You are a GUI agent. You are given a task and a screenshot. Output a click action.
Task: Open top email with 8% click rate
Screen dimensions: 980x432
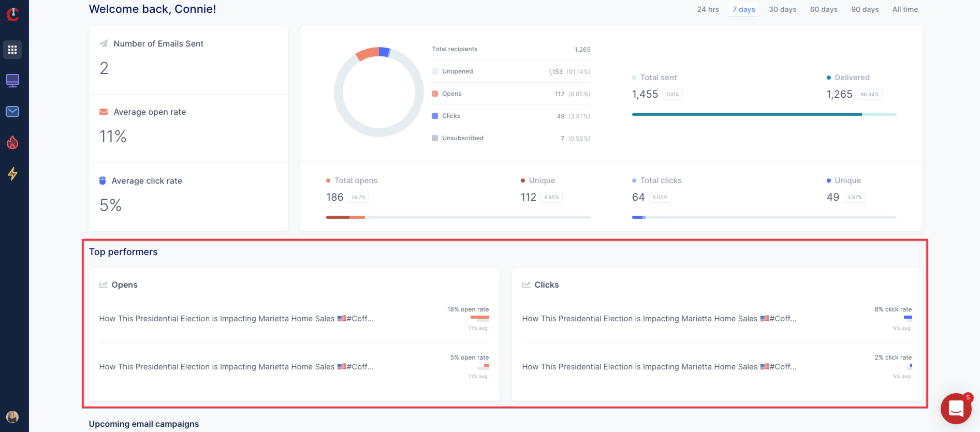[x=659, y=319]
